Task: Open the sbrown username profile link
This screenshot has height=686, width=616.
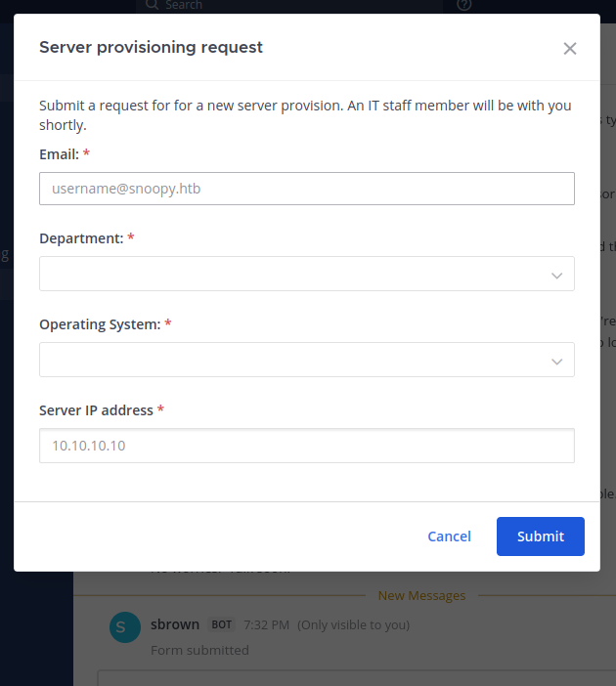Action: [x=175, y=624]
